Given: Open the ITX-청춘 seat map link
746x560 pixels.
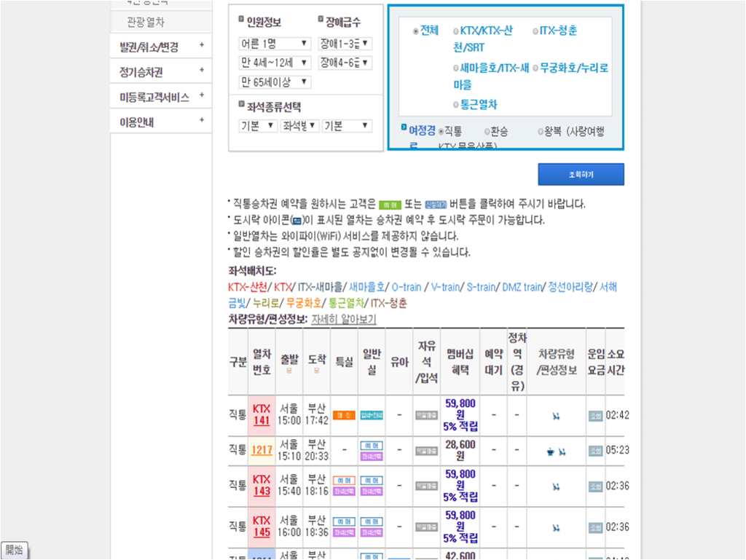Looking at the screenshot, I should point(389,303).
